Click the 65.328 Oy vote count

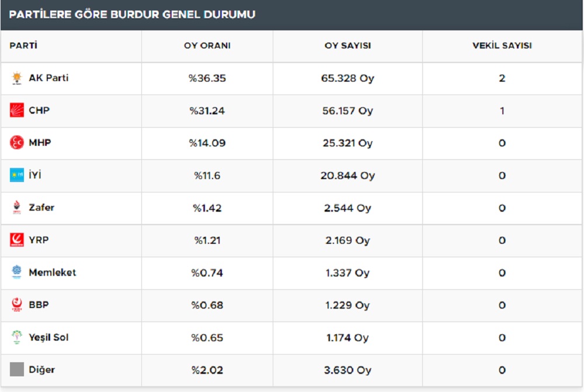(347, 78)
